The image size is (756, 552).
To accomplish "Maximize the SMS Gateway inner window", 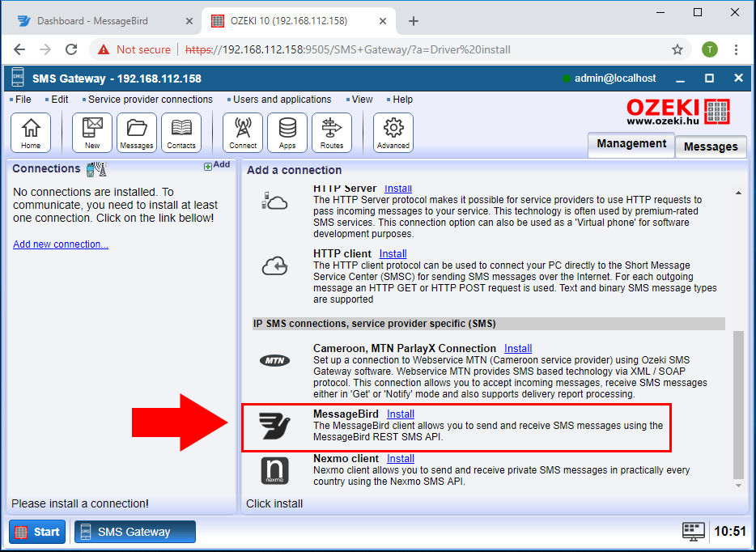I will pyautogui.click(x=709, y=78).
